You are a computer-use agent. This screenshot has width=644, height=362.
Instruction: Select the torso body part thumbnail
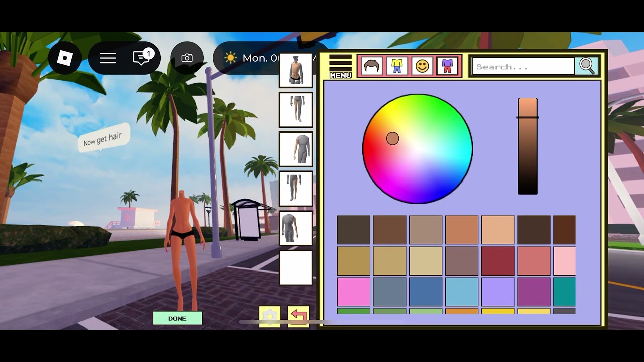coord(296,70)
